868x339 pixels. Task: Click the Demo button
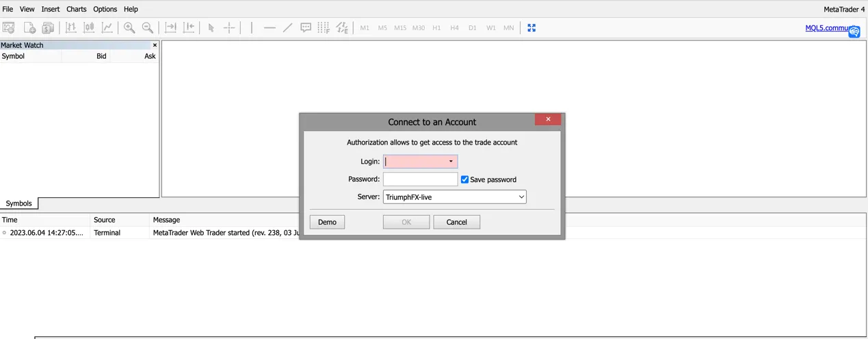(x=327, y=222)
